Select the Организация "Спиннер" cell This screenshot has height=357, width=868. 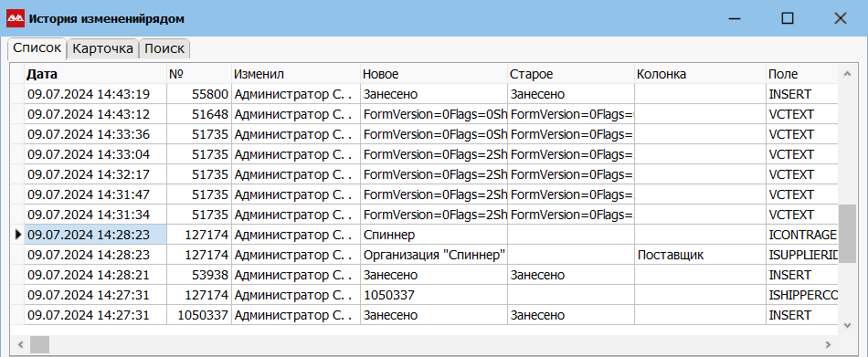point(434,255)
